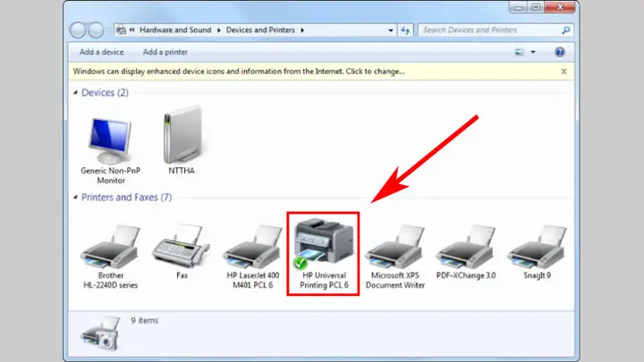Click the Brother HL-2240D series label

point(111,281)
